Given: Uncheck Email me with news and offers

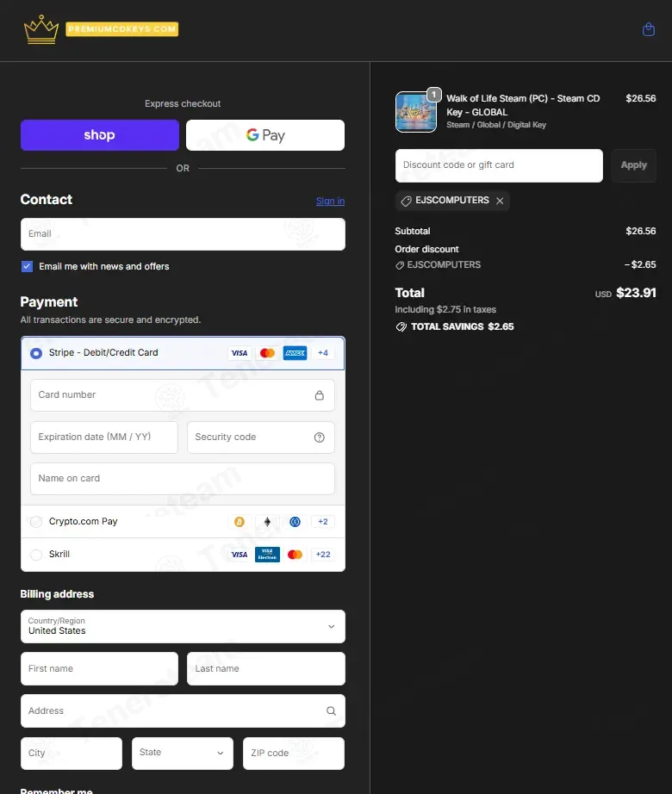Looking at the screenshot, I should point(28,267).
